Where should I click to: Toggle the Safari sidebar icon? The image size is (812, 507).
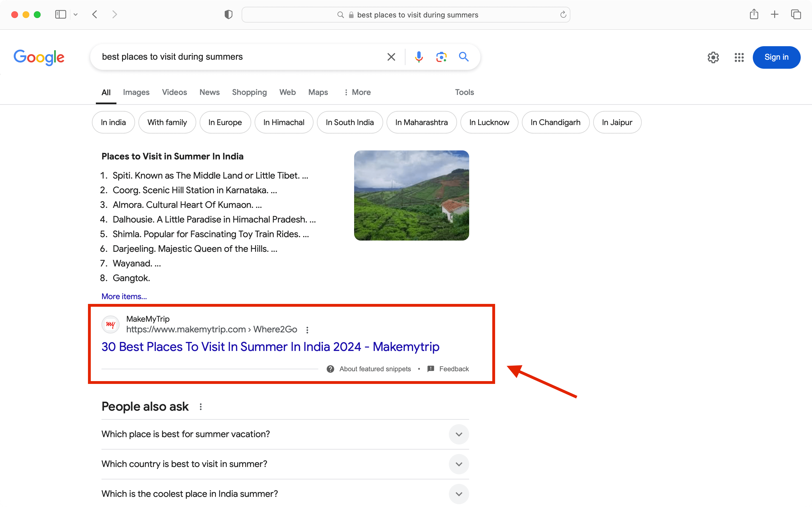pyautogui.click(x=60, y=14)
